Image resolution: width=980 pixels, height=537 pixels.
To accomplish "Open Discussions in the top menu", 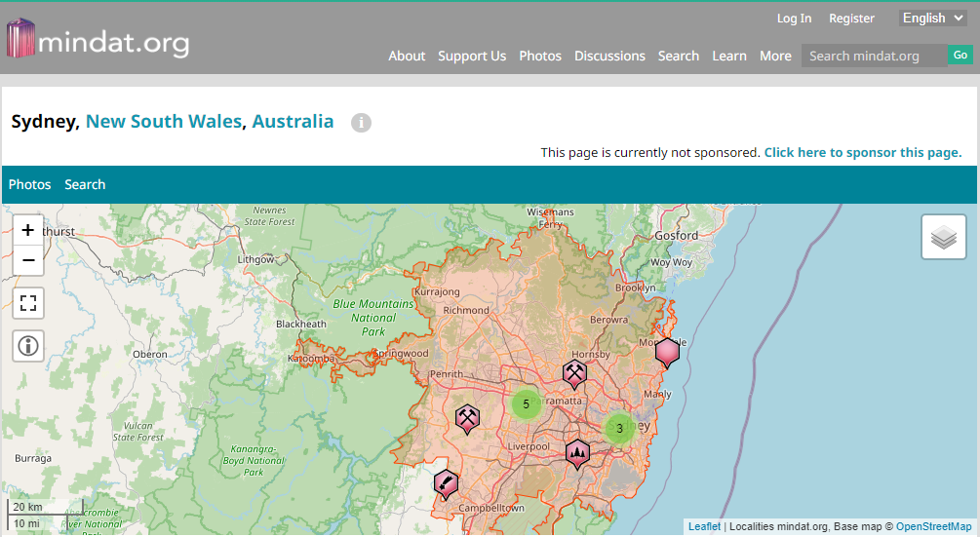I will pos(609,56).
